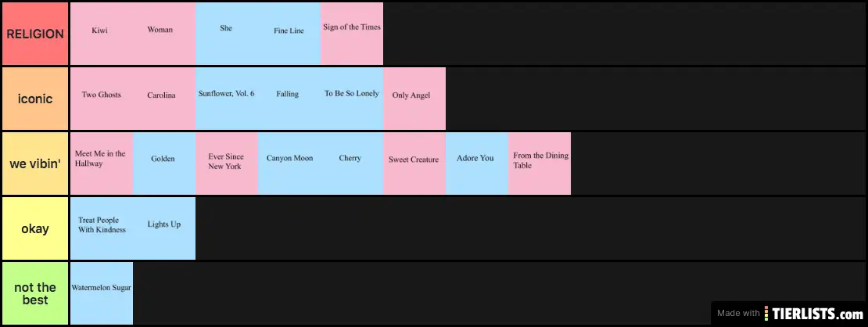Image resolution: width=868 pixels, height=327 pixels.
Task: Click the yellow okay tier label
Action: click(x=35, y=228)
